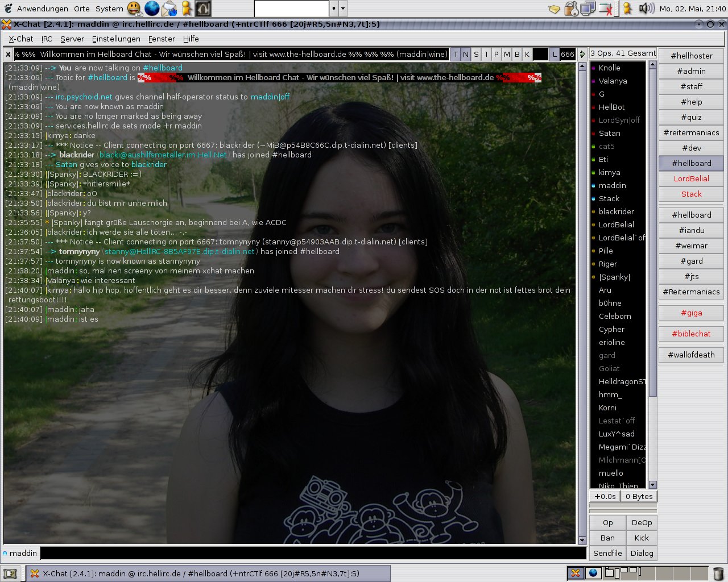Close the topic bar with the X button

(x=8, y=55)
